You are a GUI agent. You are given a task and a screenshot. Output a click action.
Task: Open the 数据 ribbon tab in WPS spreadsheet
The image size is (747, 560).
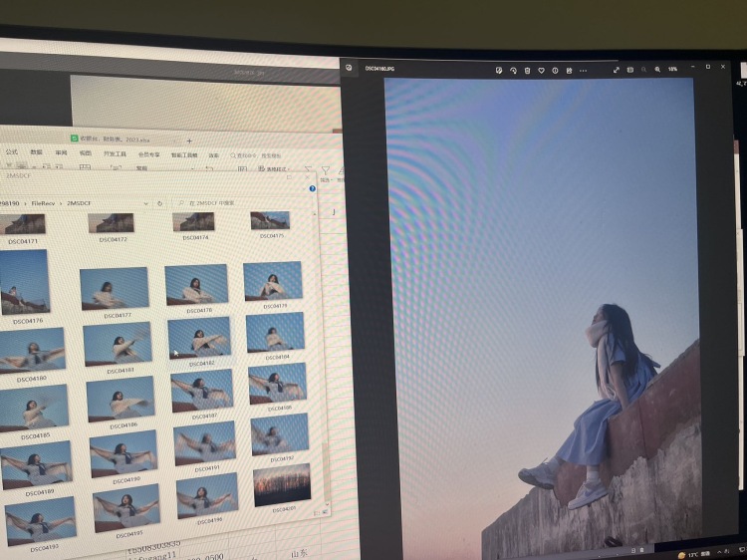(x=36, y=152)
